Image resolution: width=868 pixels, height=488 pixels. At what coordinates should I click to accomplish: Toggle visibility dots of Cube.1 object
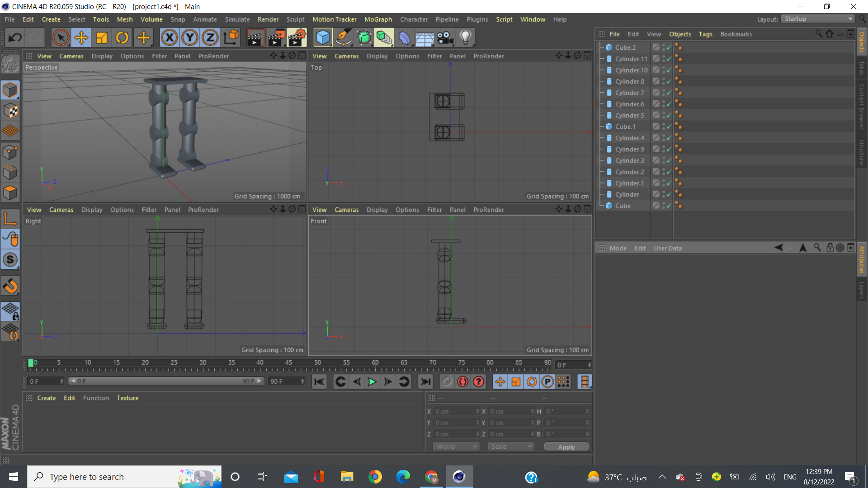click(664, 127)
